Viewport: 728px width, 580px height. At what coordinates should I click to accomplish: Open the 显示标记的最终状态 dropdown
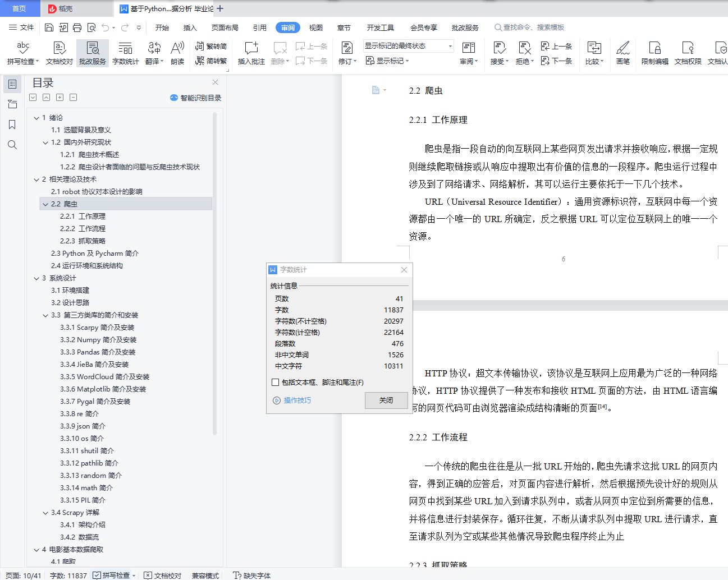[409, 46]
